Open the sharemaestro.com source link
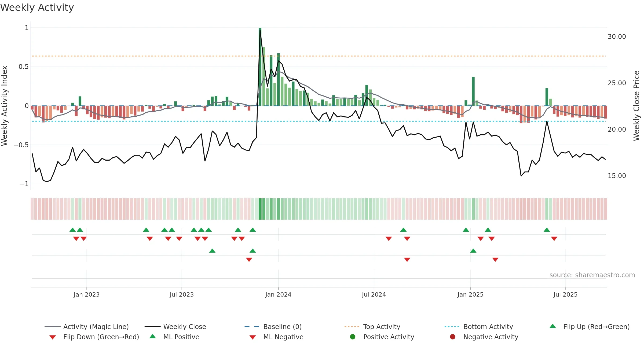644x362 pixels. pos(592,275)
